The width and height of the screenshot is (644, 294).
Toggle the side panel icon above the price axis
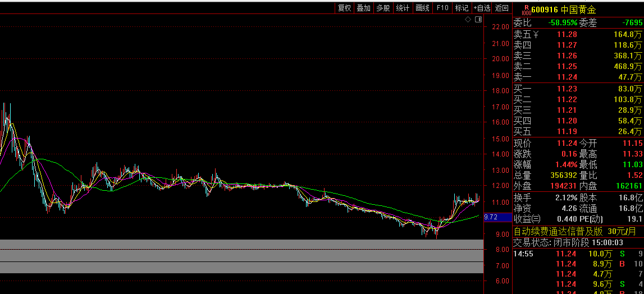[x=478, y=20]
